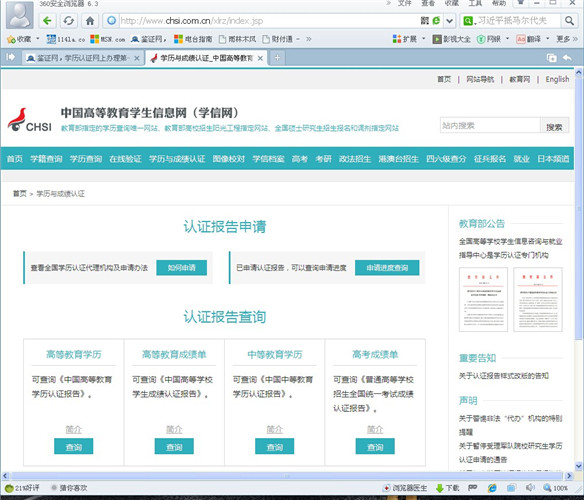Screen dimensions: 584x500
Task: Click 查询 under 高等教育学历
Action: tap(73, 446)
